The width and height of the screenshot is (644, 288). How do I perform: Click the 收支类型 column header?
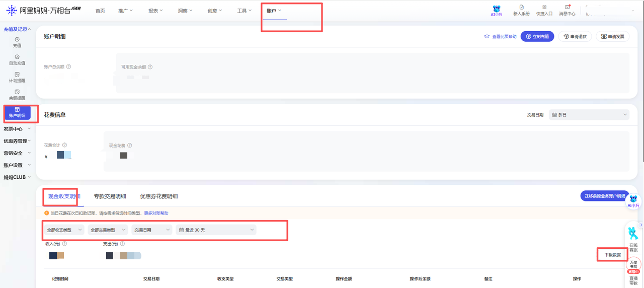pyautogui.click(x=225, y=279)
